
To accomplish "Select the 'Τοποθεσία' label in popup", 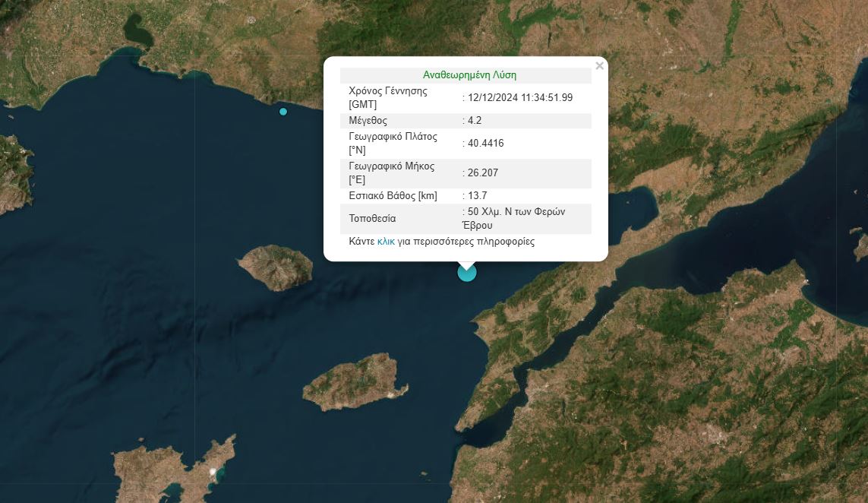I will (x=372, y=219).
